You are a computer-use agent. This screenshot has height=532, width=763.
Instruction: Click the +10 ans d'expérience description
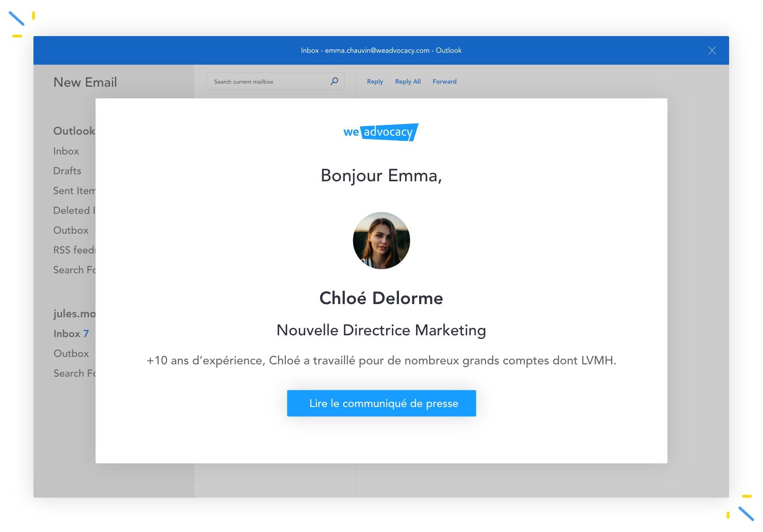381,360
